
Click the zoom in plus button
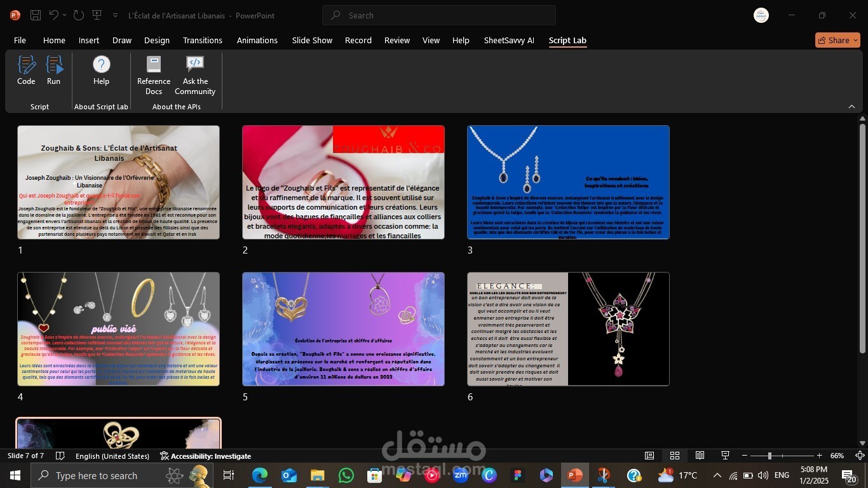820,456
